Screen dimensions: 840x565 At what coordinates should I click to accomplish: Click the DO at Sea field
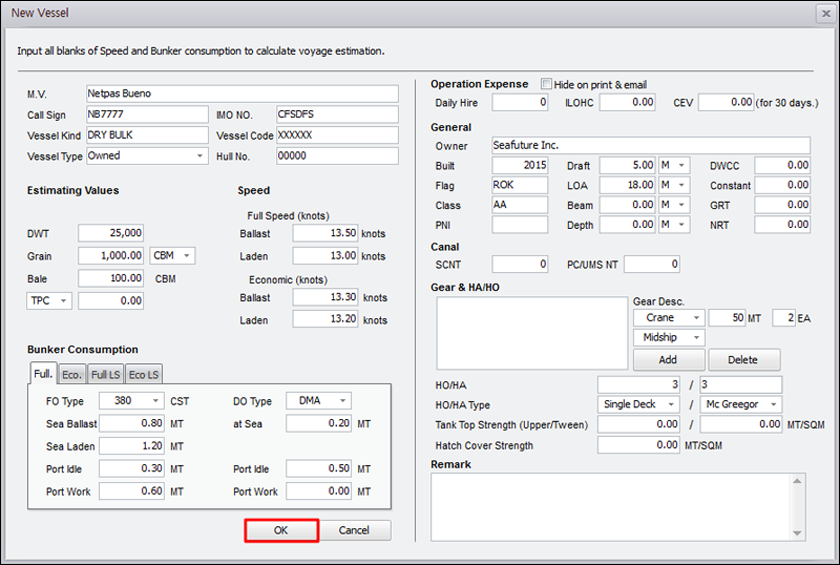pyautogui.click(x=319, y=423)
